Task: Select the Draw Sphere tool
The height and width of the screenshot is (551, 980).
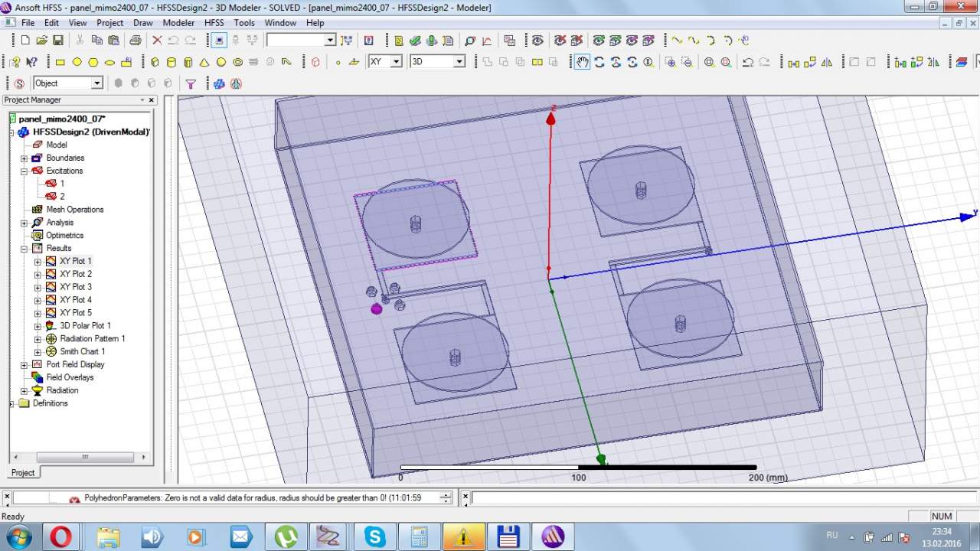Action: [x=221, y=62]
